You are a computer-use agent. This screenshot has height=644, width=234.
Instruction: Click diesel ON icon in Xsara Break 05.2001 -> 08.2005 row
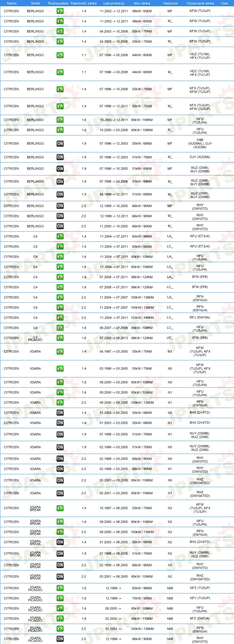coord(60,577)
